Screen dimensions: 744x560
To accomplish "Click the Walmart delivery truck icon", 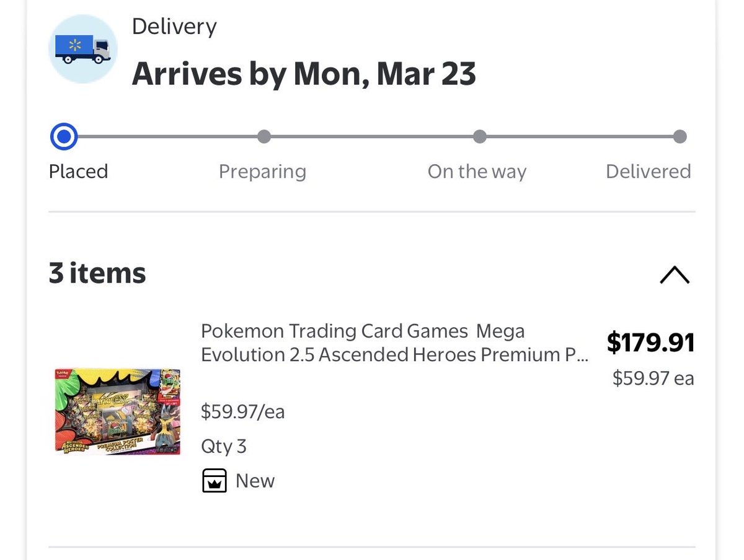I will pyautogui.click(x=82, y=49).
